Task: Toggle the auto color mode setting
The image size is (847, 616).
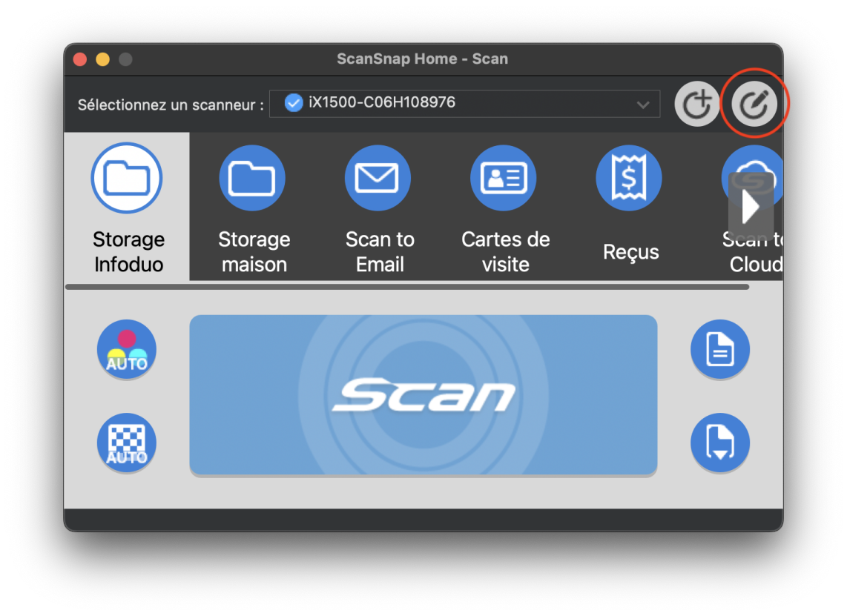Action: [127, 350]
